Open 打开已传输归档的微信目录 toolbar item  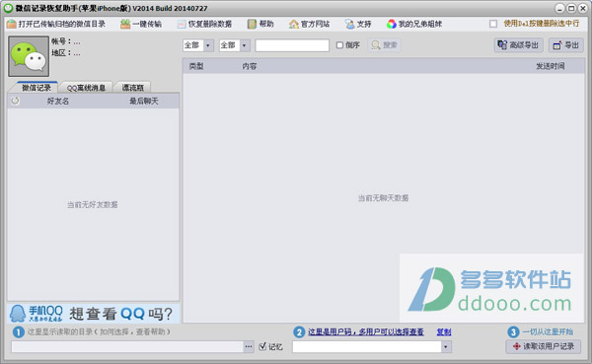[x=56, y=24]
